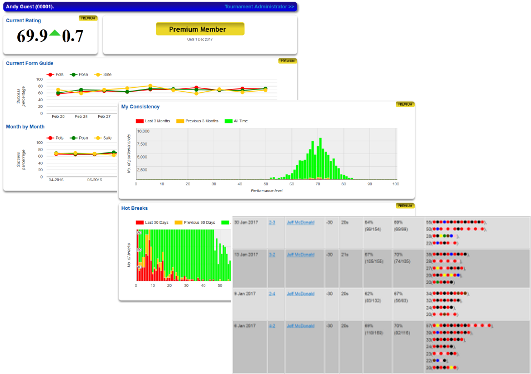
Task: Click the 69.9 rating value
Action: [32, 36]
